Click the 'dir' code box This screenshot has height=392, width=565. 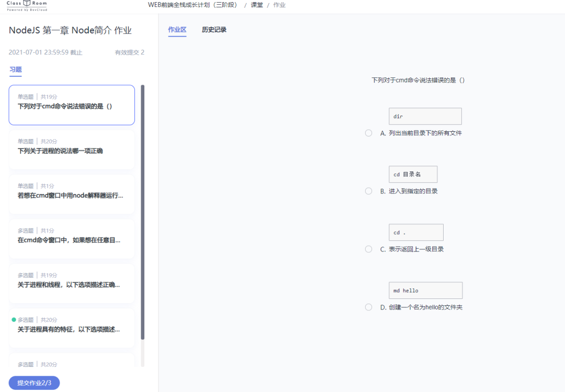(x=425, y=116)
